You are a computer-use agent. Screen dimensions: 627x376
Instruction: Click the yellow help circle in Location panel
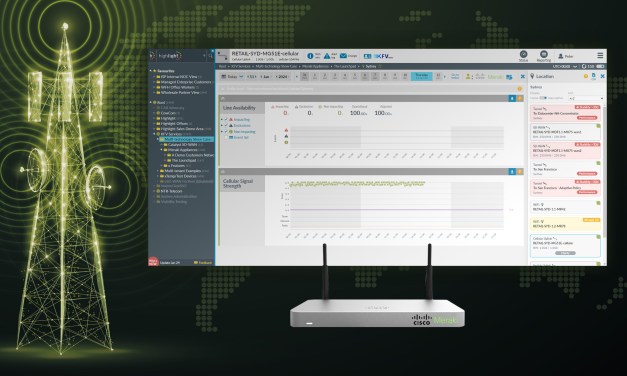pos(586,76)
